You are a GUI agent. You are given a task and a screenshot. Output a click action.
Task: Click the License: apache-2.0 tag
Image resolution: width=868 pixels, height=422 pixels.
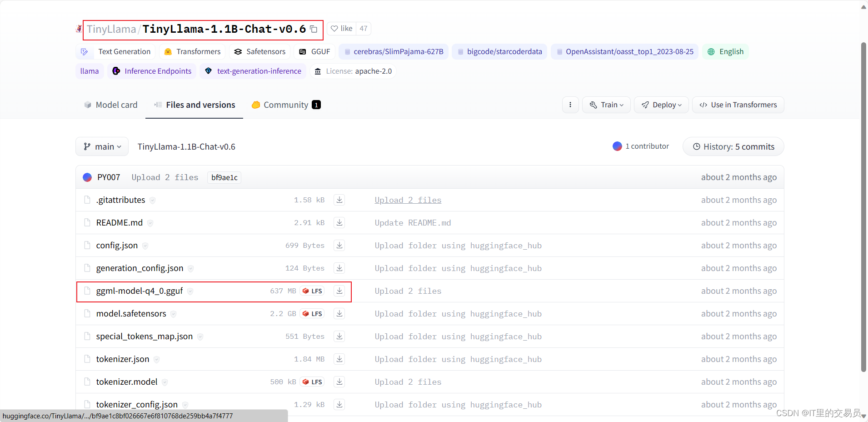click(x=353, y=71)
